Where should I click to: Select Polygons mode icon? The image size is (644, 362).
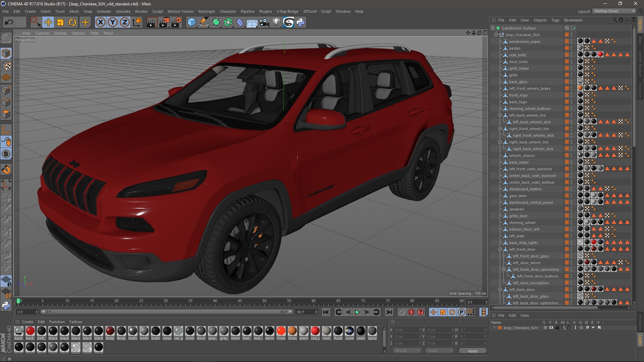(x=6, y=115)
